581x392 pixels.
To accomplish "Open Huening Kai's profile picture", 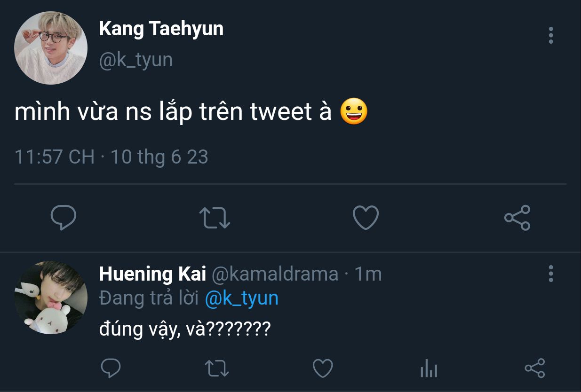I will pyautogui.click(x=51, y=298).
